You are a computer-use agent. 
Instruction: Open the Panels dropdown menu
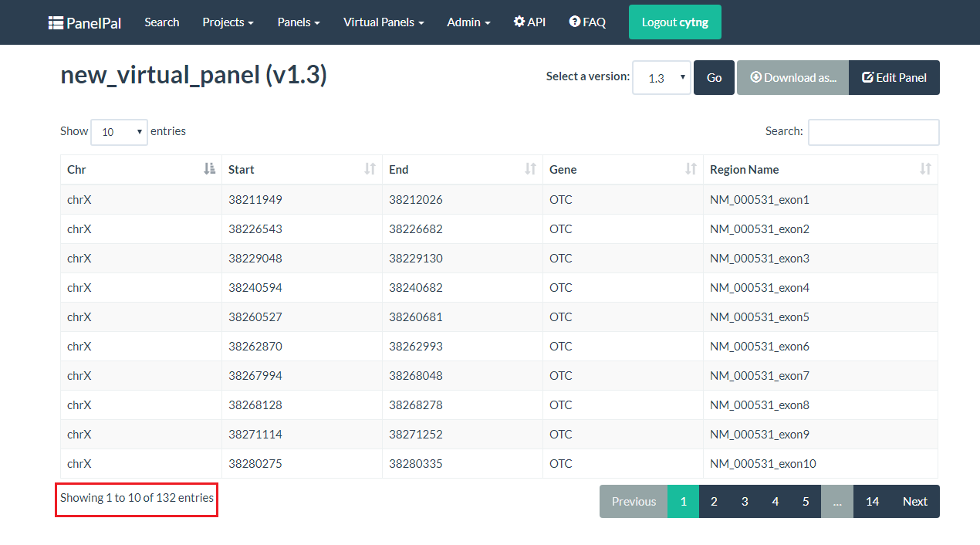(x=299, y=22)
